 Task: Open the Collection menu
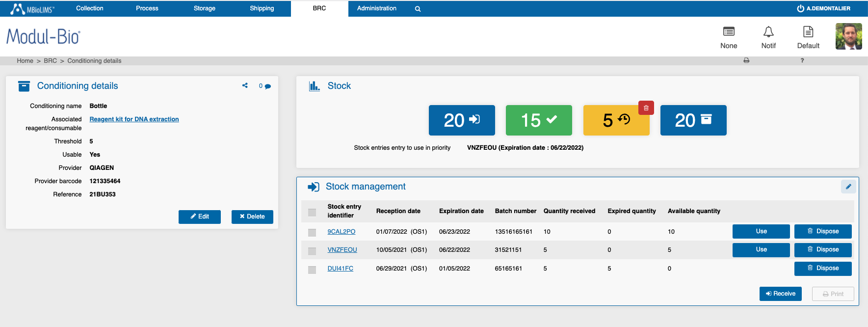90,8
